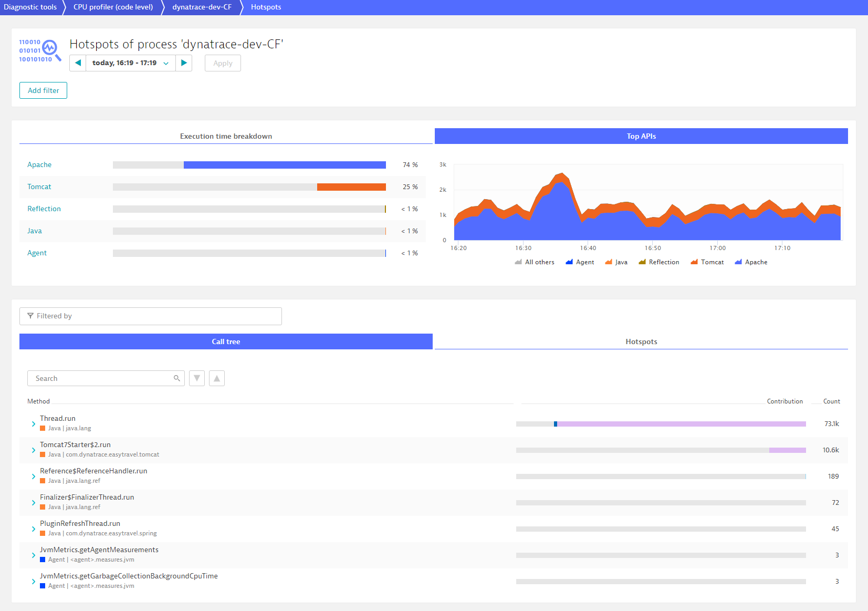
Task: Open Diagnostic tools breadcrumb
Action: tap(30, 7)
